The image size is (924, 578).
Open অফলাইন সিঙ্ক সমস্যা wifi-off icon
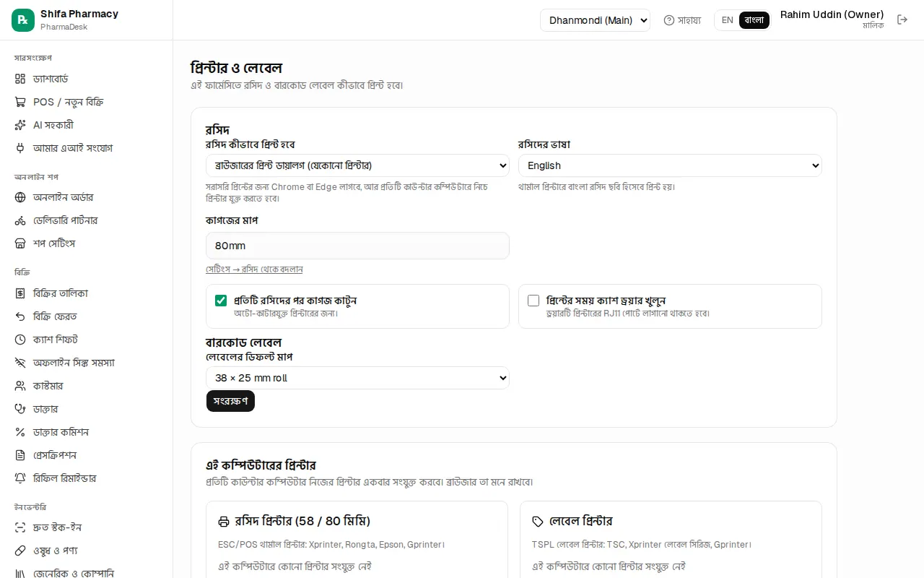(x=20, y=363)
